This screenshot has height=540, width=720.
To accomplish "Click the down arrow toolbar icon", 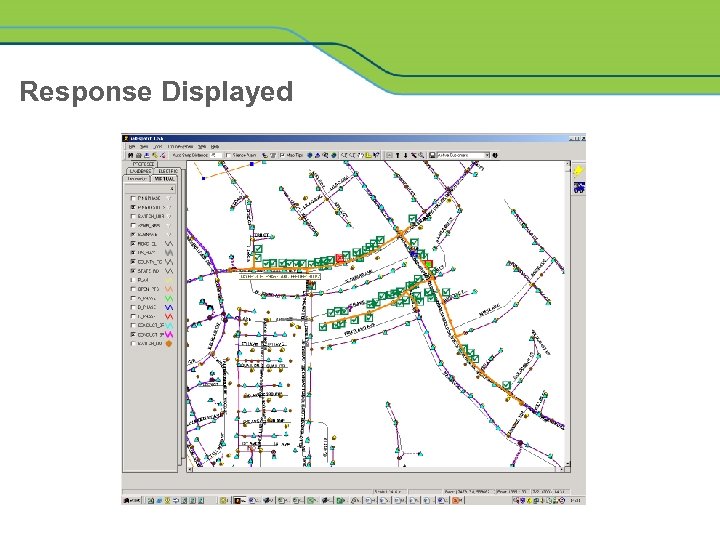I will (405, 155).
